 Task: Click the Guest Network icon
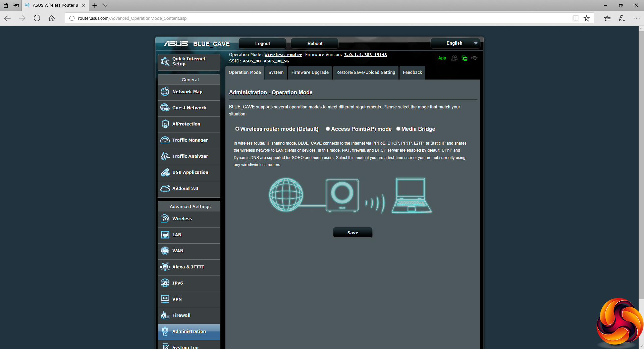tap(165, 108)
